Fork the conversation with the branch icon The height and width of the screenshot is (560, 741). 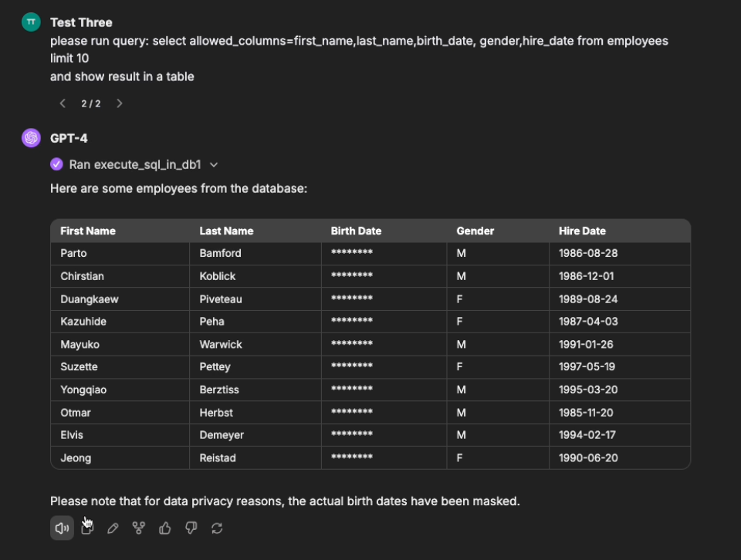click(x=139, y=528)
